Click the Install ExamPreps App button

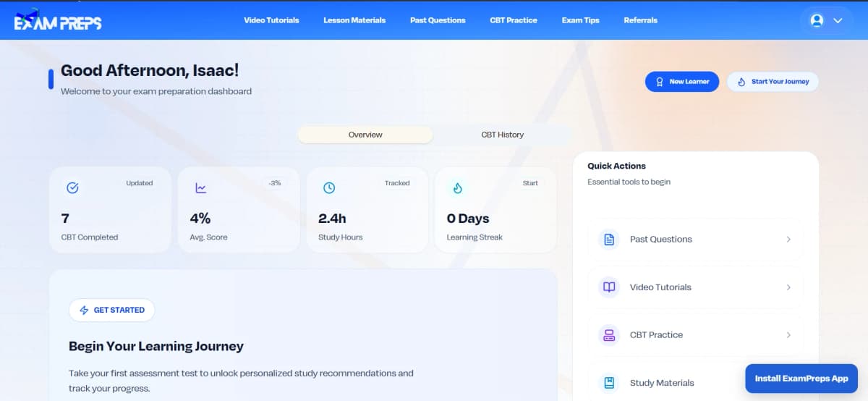(x=801, y=379)
